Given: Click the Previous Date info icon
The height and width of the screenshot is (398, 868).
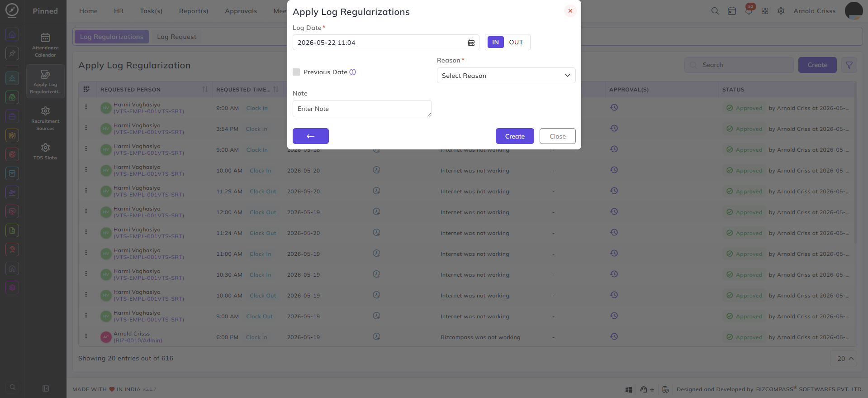Looking at the screenshot, I should pos(353,72).
